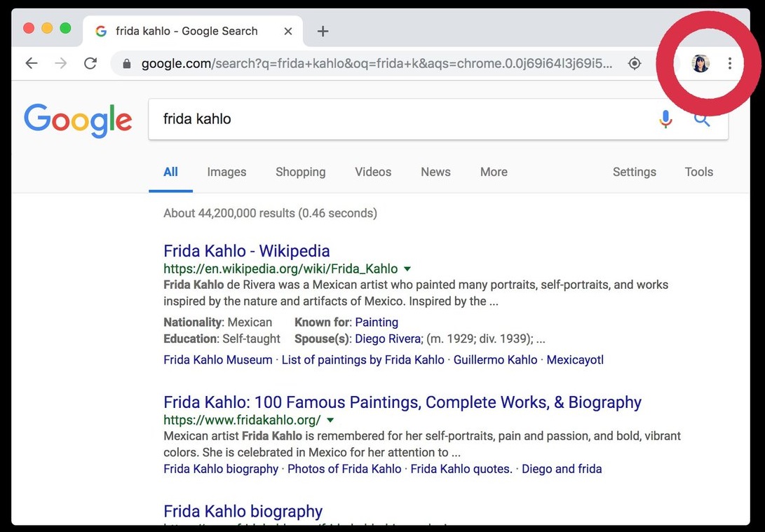Switch to Images results
Viewport: 765px width, 532px height.
point(226,172)
